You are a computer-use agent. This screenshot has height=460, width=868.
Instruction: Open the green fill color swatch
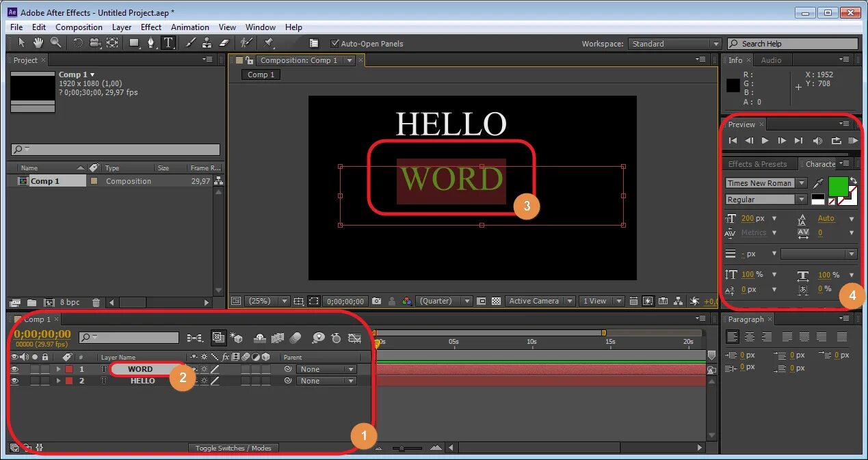838,186
